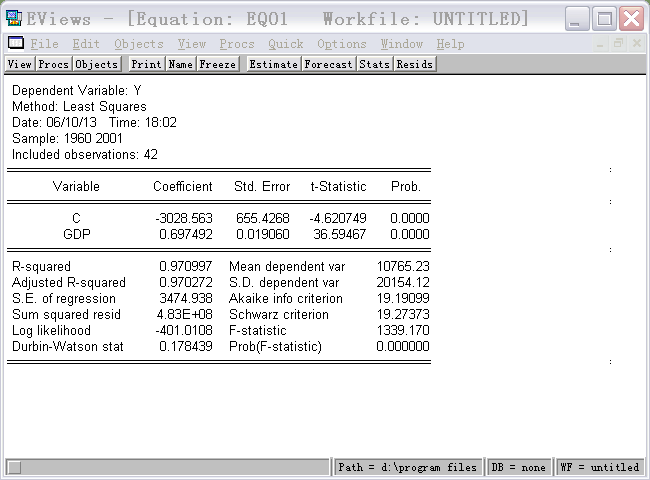This screenshot has height=480, width=650.
Task: Open the Options menu
Action: (x=342, y=44)
